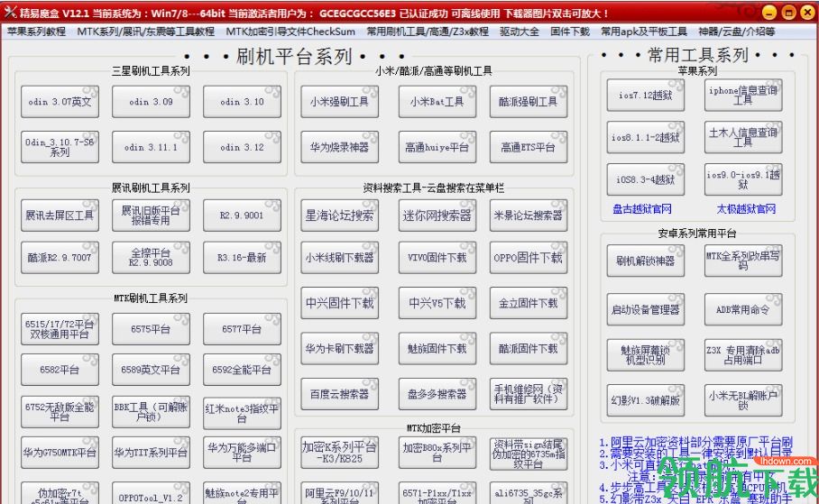Open 高通ETS平台
This screenshot has width=819, height=504.
(x=528, y=147)
